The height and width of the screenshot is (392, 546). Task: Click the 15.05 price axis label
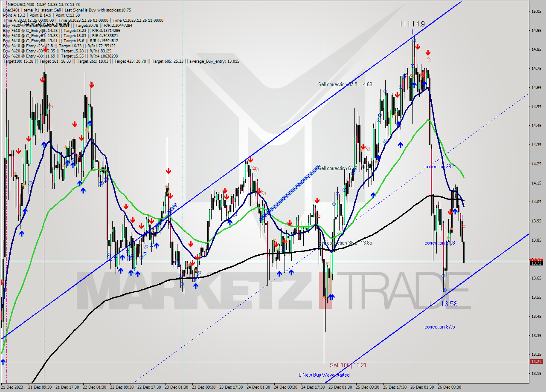click(x=536, y=12)
